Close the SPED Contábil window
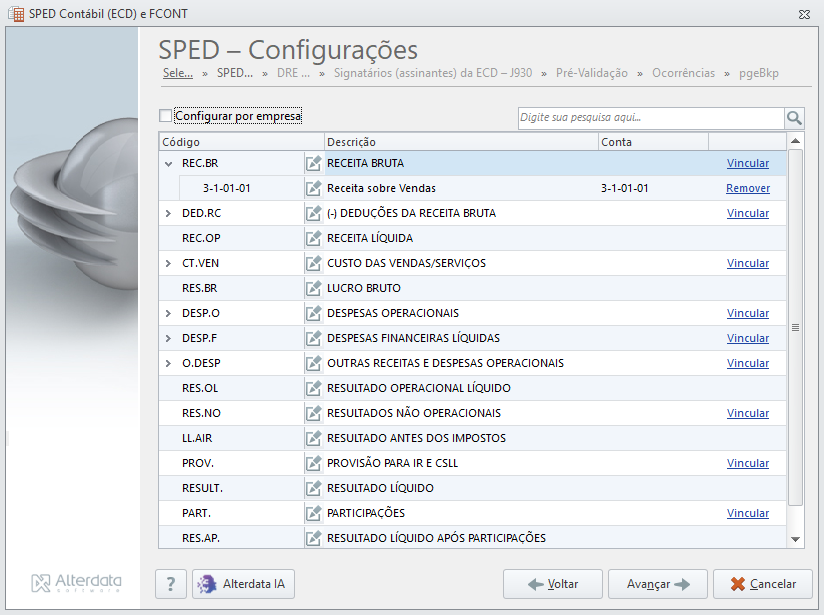824x616 pixels. [x=804, y=14]
